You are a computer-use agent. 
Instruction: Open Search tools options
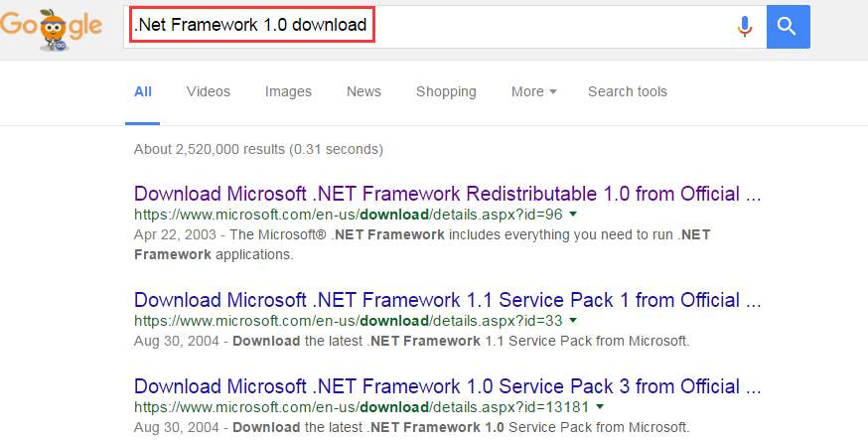pos(628,92)
